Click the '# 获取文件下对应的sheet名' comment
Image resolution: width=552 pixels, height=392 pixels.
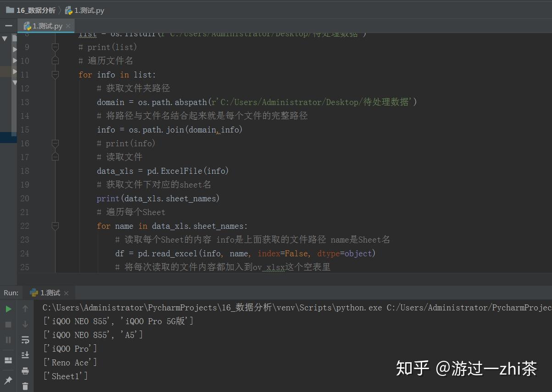[x=154, y=184]
